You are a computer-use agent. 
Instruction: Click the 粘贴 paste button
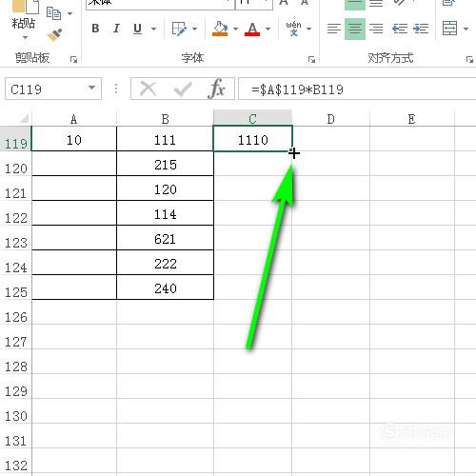(23, 24)
